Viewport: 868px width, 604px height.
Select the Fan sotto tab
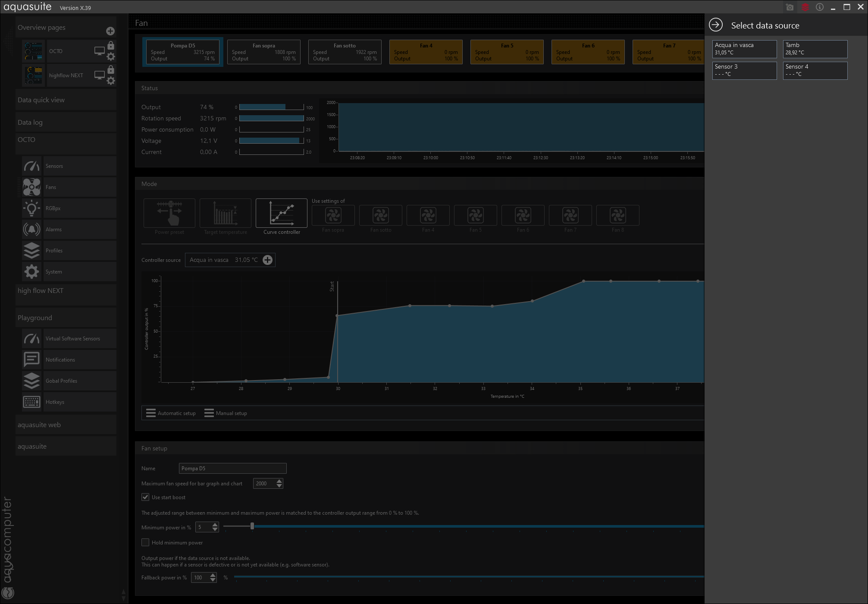345,52
